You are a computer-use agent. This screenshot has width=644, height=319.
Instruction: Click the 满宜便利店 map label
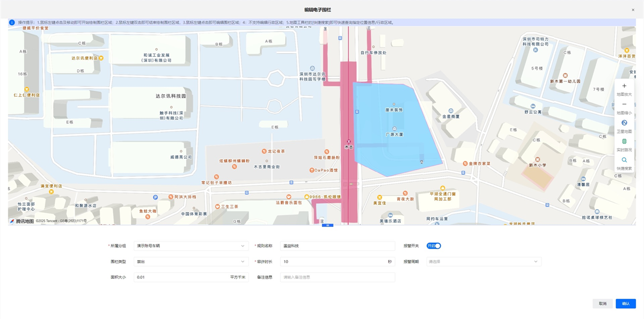52,186
